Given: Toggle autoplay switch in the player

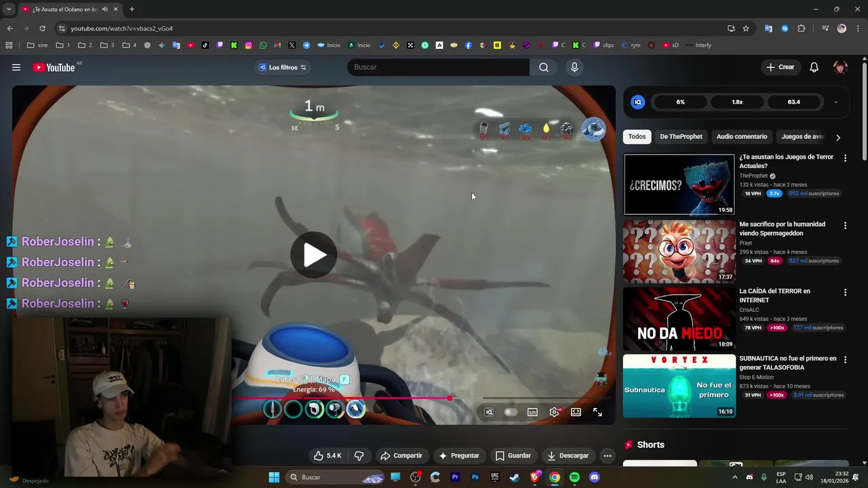Looking at the screenshot, I should point(511,412).
